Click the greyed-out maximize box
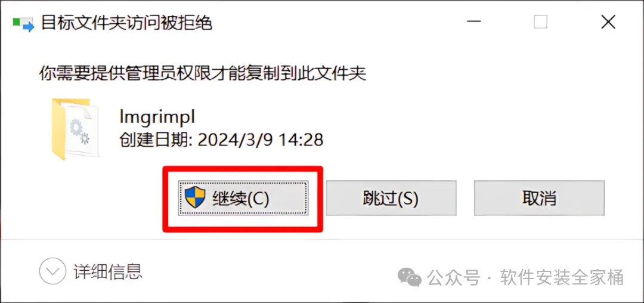 540,22
